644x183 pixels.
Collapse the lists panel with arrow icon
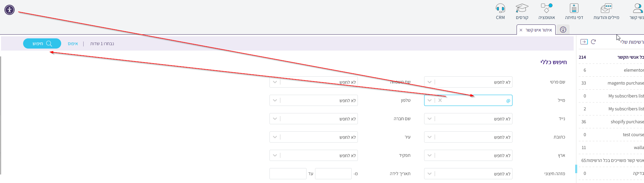[x=584, y=42]
